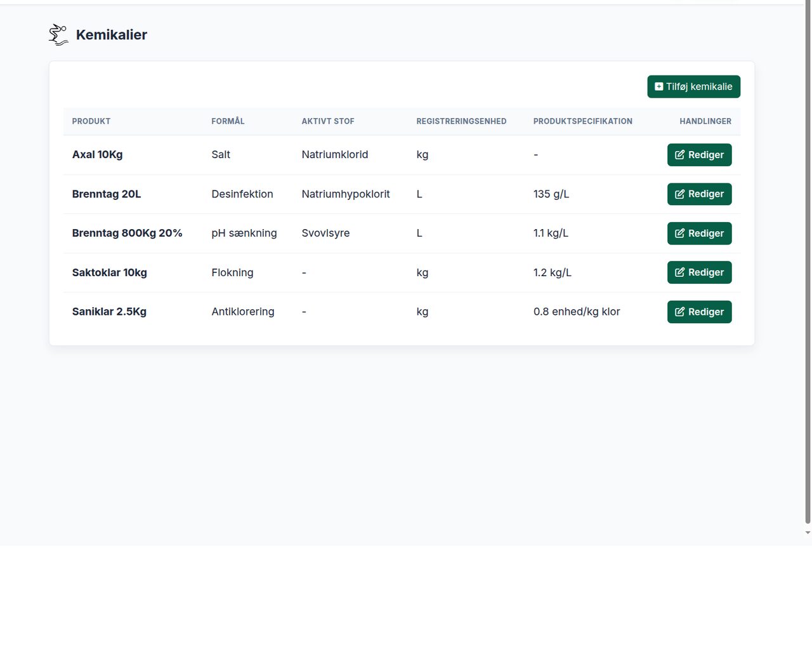This screenshot has width=812, height=650.
Task: Click the 0.8 enhed/kg klor specification
Action: [577, 312]
